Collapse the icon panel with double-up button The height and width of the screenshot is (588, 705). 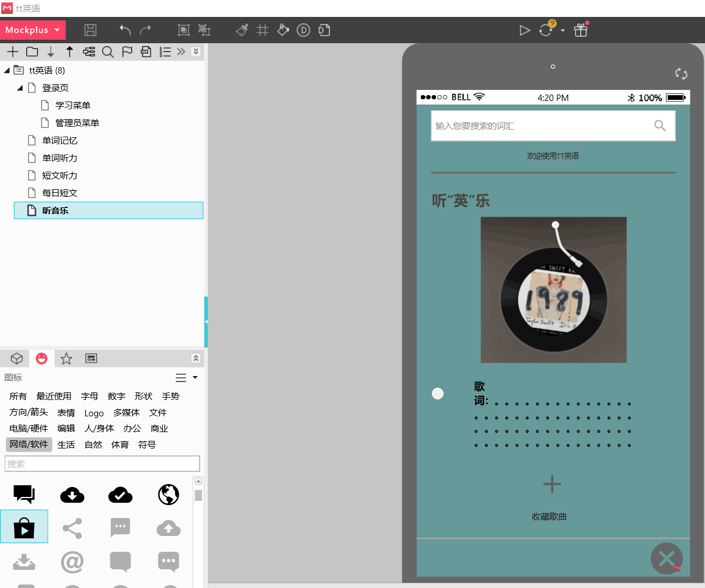(196, 358)
